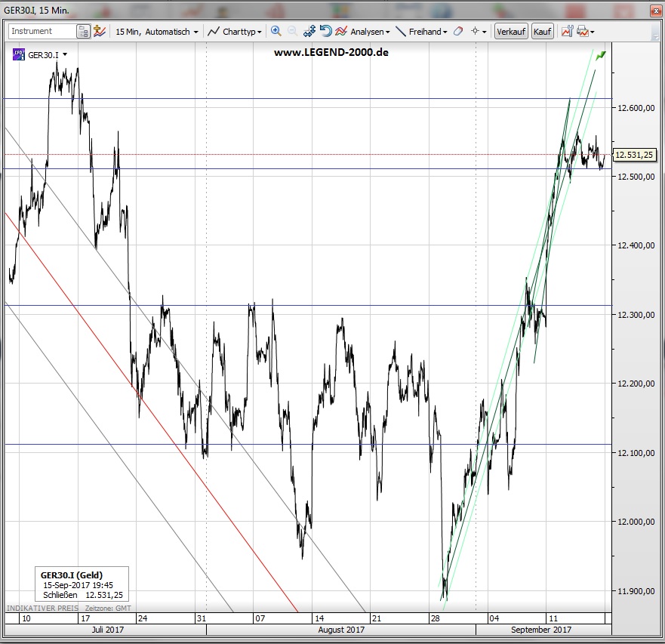Select the eraser tool icon
This screenshot has height=644, width=665.
pos(458,32)
